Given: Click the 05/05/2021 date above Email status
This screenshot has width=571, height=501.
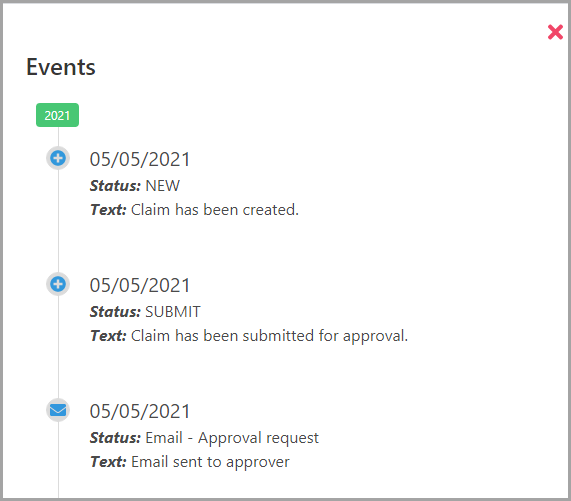Looking at the screenshot, I should click(x=140, y=411).
